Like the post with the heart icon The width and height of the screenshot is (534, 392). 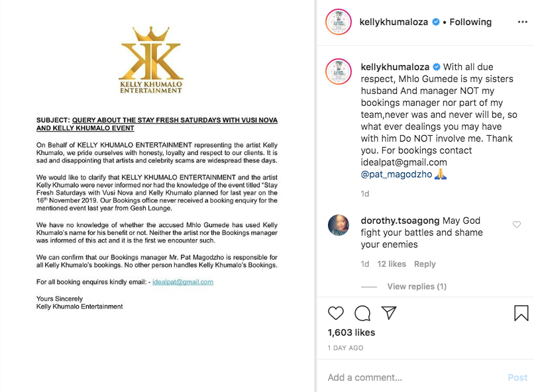pyautogui.click(x=336, y=313)
